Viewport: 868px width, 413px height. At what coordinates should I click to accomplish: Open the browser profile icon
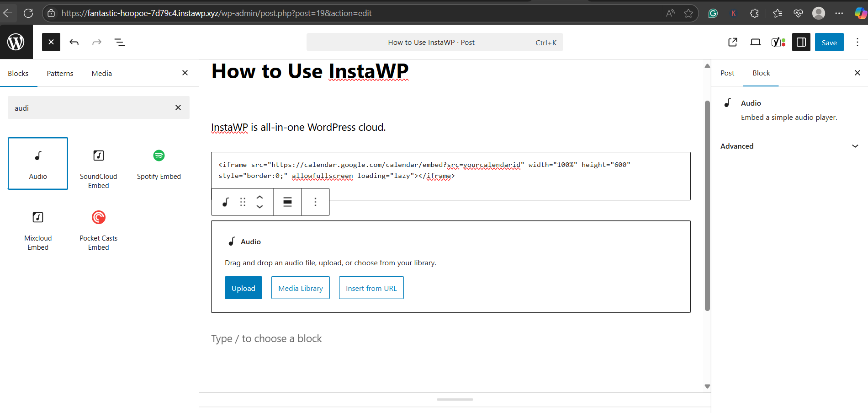819,13
